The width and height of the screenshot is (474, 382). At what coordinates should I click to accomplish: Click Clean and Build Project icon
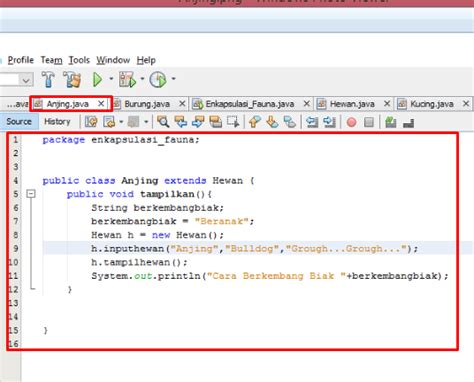tap(72, 79)
